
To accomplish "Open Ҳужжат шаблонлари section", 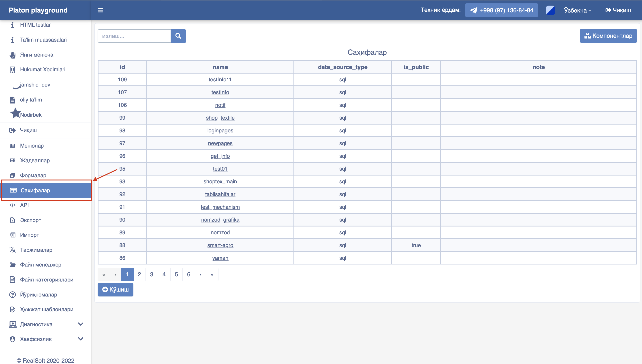I will 47,309.
